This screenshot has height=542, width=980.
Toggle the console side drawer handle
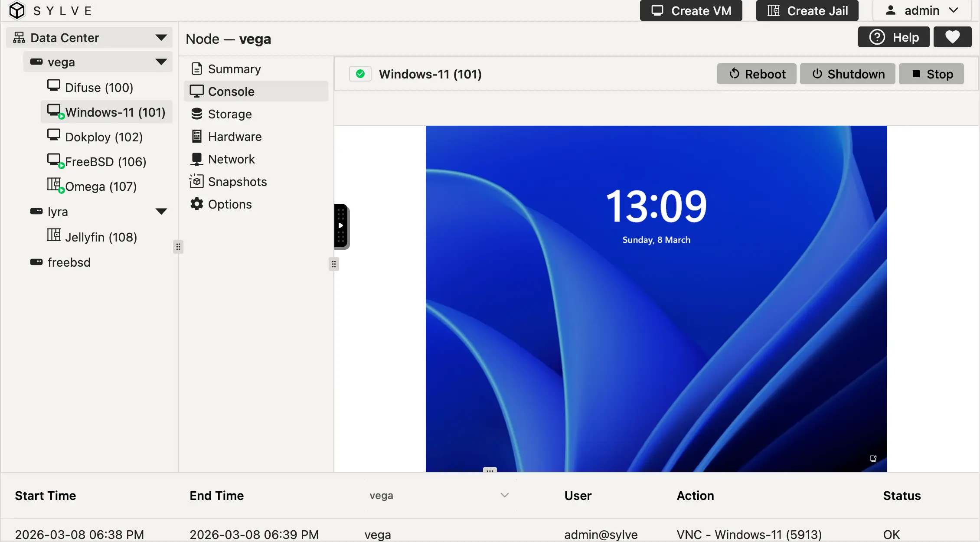(x=341, y=225)
